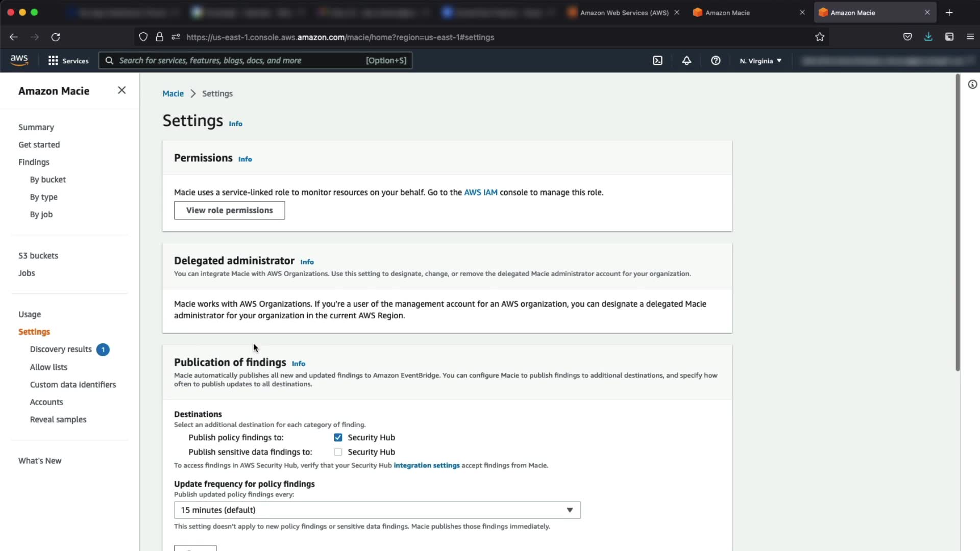This screenshot has height=551, width=980.
Task: Click the AWS help question mark icon
Action: [x=716, y=61]
